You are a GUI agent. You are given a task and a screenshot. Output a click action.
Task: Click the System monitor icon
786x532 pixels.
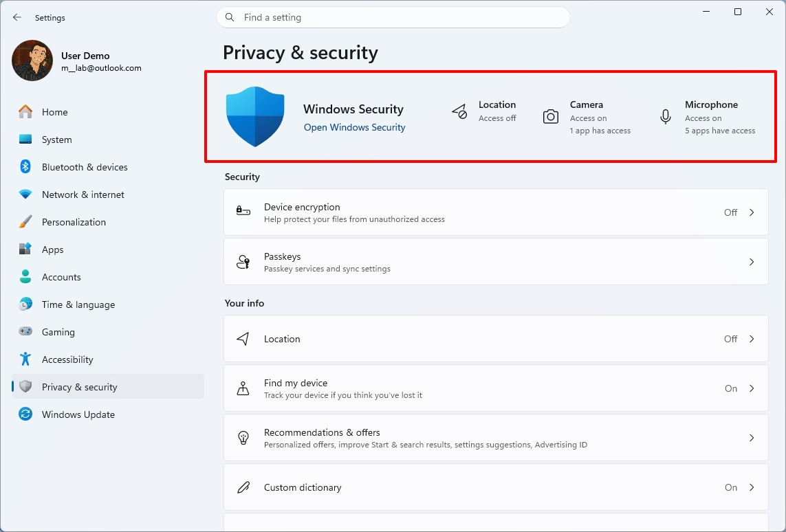25,140
